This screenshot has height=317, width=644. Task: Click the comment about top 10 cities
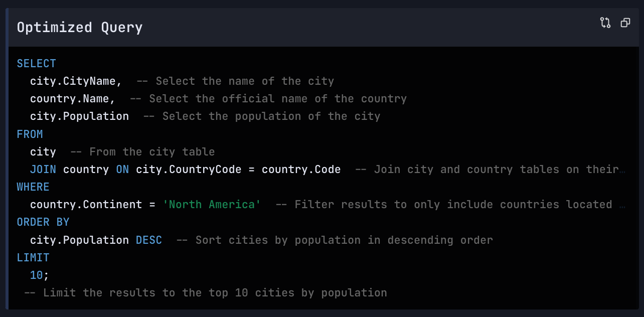tap(206, 293)
